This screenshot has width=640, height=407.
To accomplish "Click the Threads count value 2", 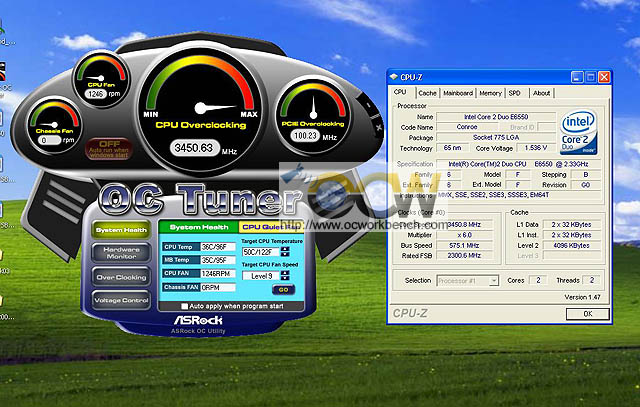I will click(x=591, y=280).
